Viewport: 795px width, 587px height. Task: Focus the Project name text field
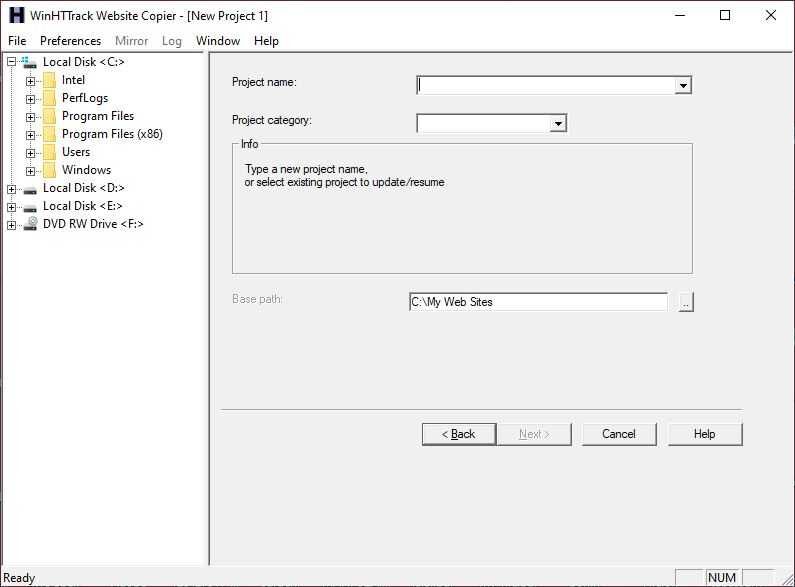point(546,85)
